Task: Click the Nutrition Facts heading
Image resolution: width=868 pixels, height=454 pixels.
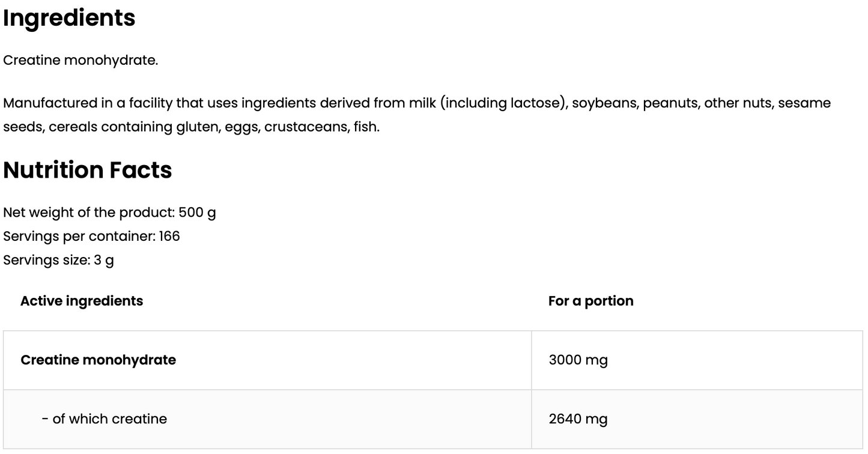Action: pos(88,171)
